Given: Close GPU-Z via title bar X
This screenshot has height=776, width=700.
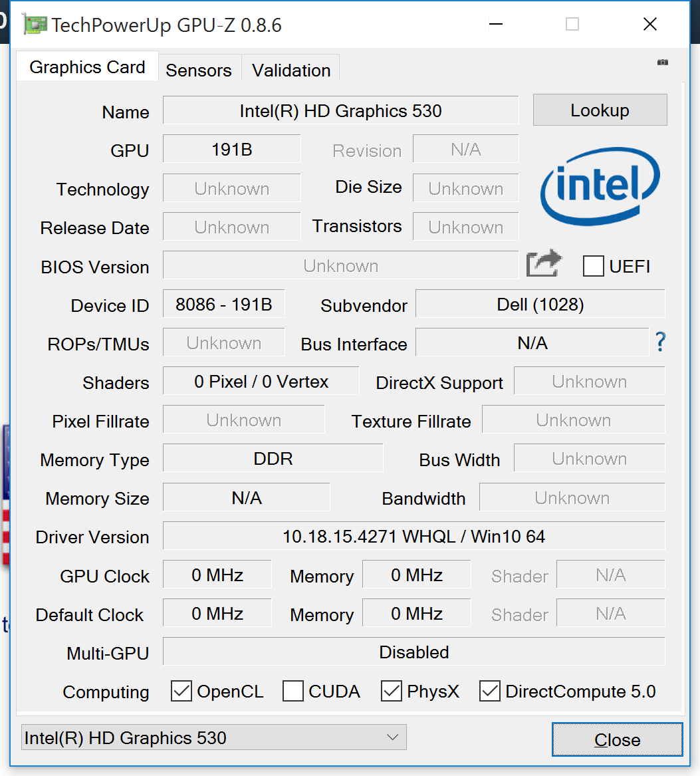Looking at the screenshot, I should (x=650, y=24).
